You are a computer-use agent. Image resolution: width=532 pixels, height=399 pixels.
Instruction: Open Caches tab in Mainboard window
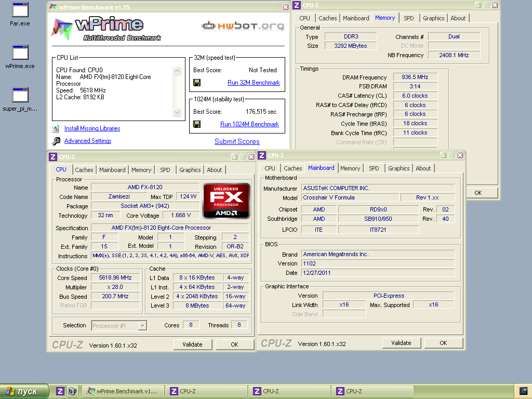[x=293, y=168]
